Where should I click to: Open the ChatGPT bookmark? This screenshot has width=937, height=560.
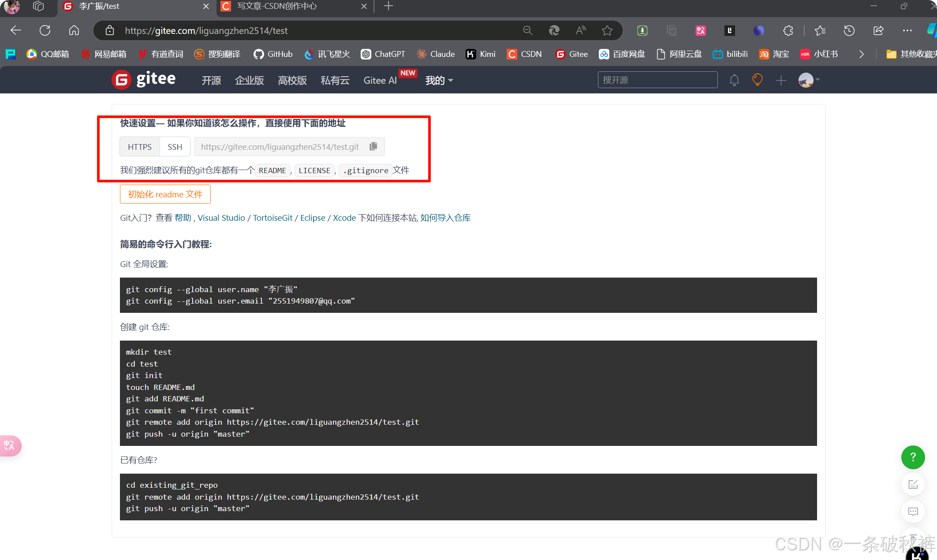[383, 54]
